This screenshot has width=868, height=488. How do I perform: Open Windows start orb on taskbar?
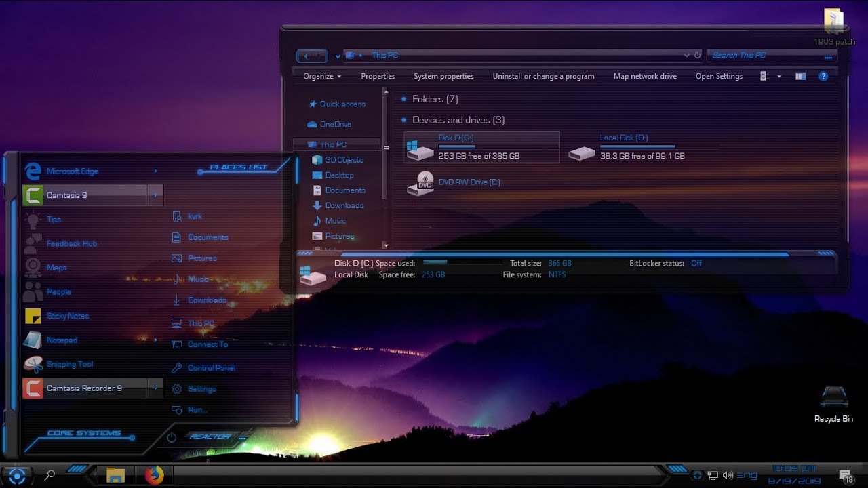(16, 476)
